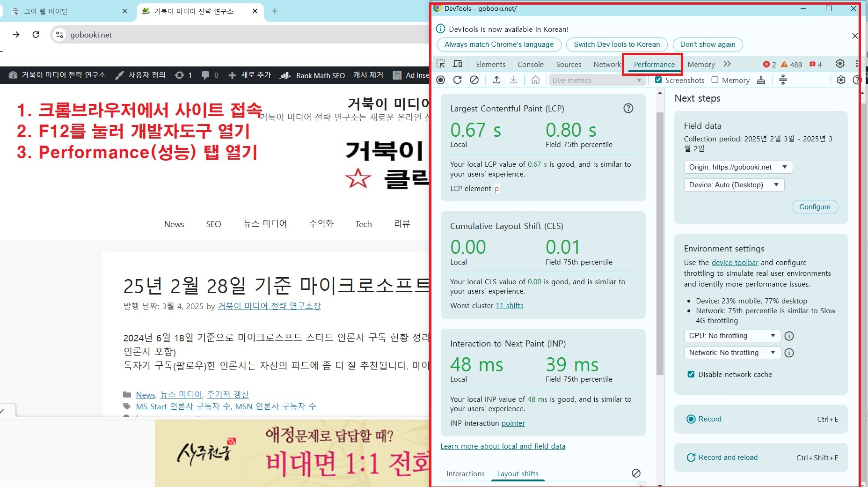
Task: Click Switch DevTools to Korean button
Action: pyautogui.click(x=616, y=44)
